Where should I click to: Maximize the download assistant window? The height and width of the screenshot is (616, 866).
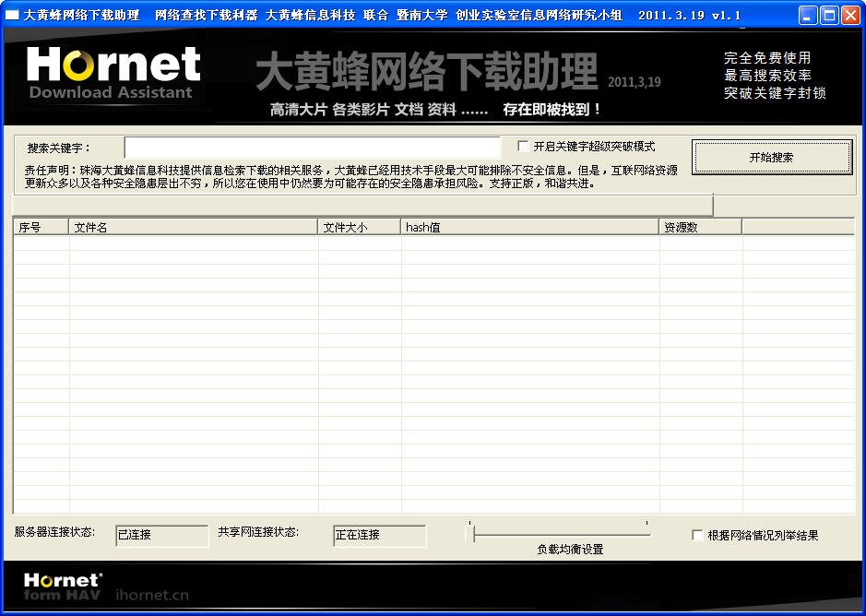tap(828, 15)
